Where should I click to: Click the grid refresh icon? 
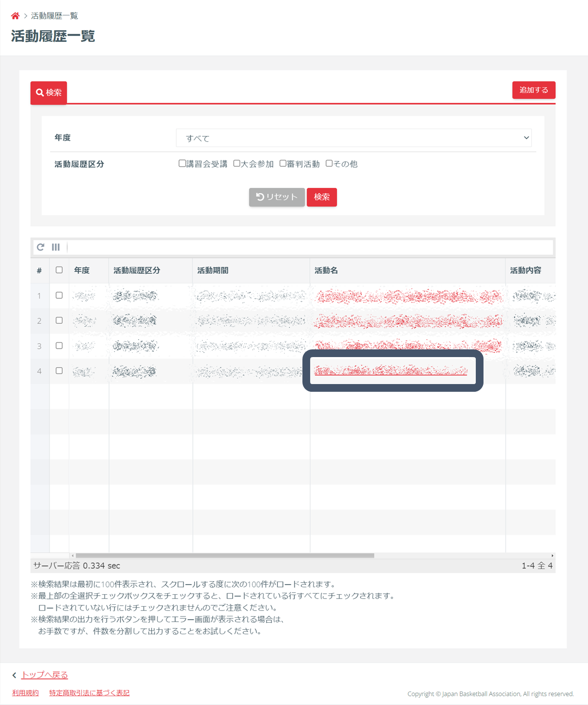tap(40, 247)
